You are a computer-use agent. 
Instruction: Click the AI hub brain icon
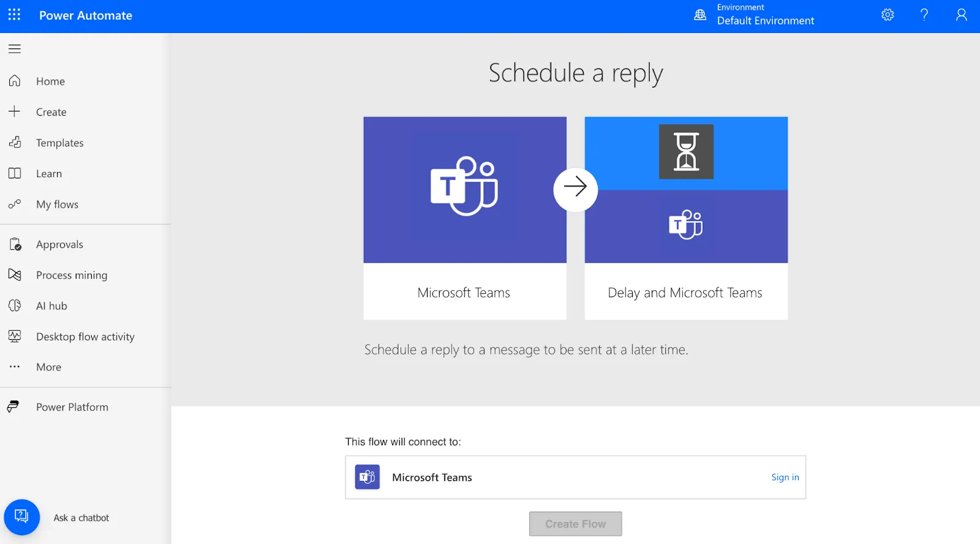(15, 305)
